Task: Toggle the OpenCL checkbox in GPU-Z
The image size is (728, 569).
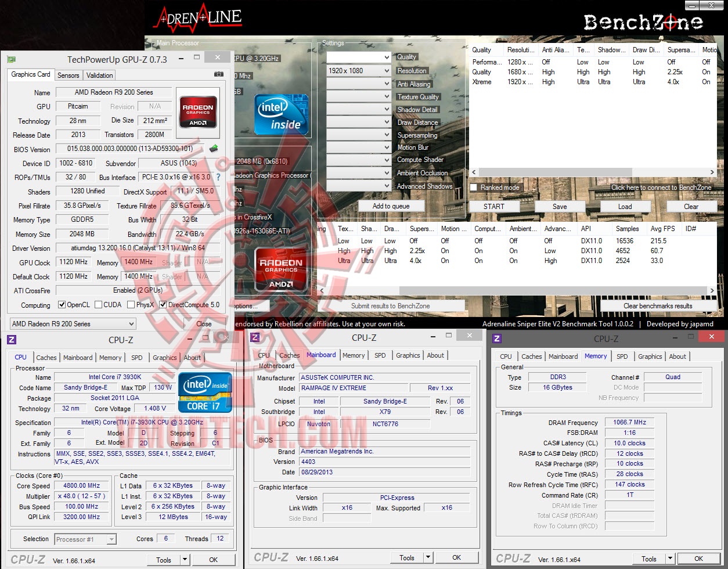Action: click(62, 305)
